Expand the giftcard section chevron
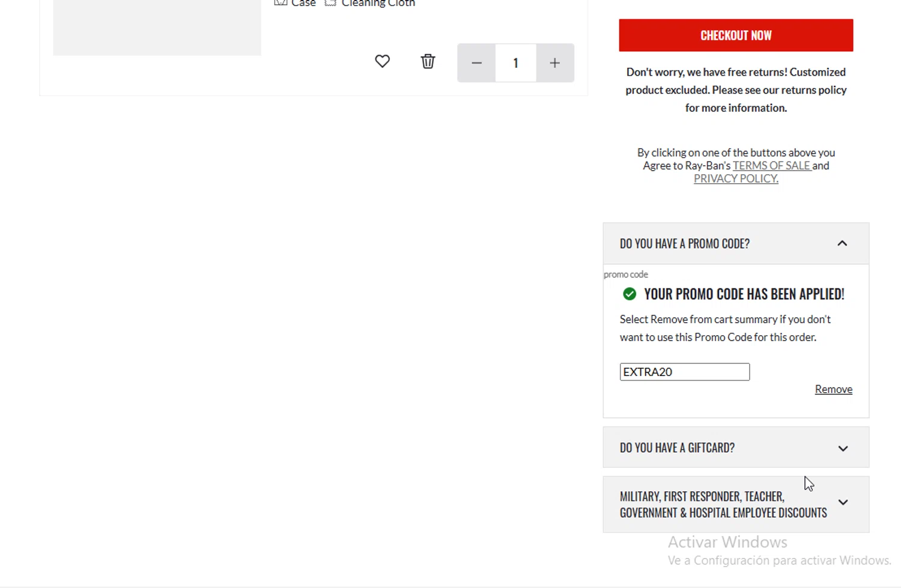This screenshot has width=901, height=588. [843, 448]
